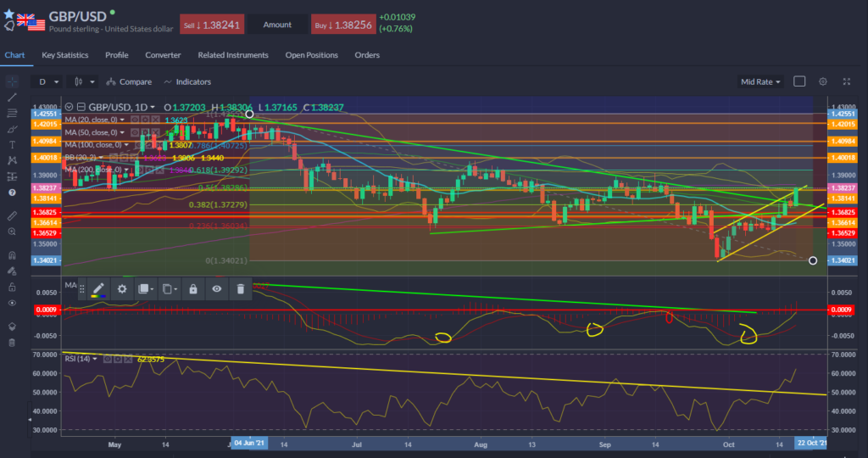Open the Related Instruments tab
The image size is (868, 458).
coord(233,55)
